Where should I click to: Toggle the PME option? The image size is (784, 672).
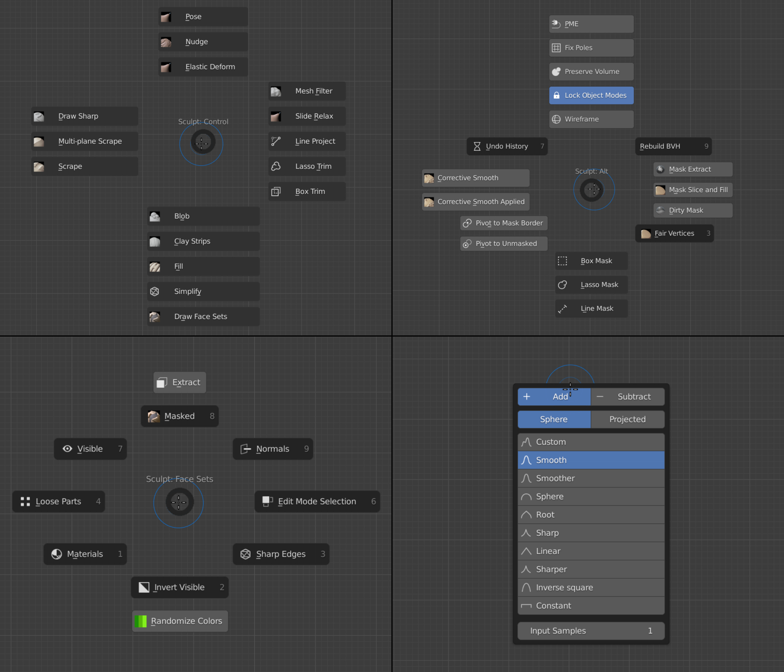point(591,24)
